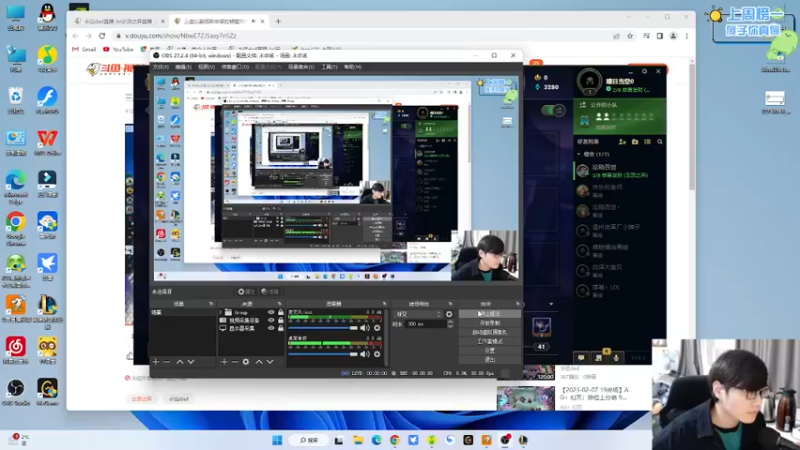Toggle lock on display capture source
Screen dimensions: 800x450
[281, 329]
